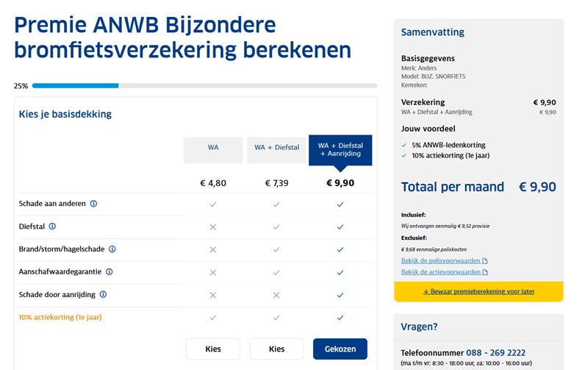Click document icon after polisvoorwaarden link
Viewport: 588px width, 370px height.
coord(485,261)
